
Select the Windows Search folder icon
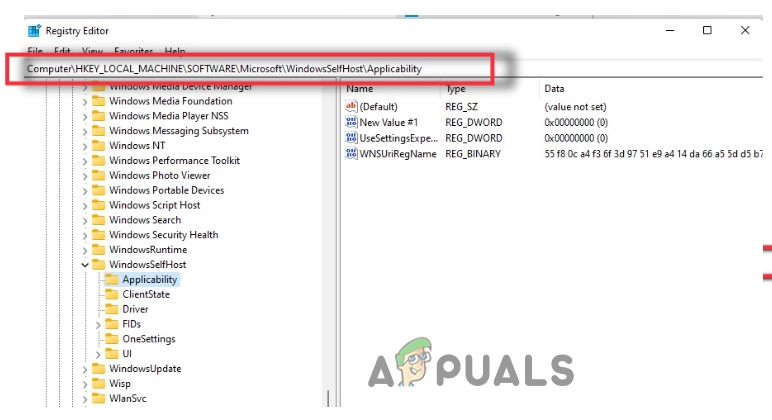[x=99, y=220]
